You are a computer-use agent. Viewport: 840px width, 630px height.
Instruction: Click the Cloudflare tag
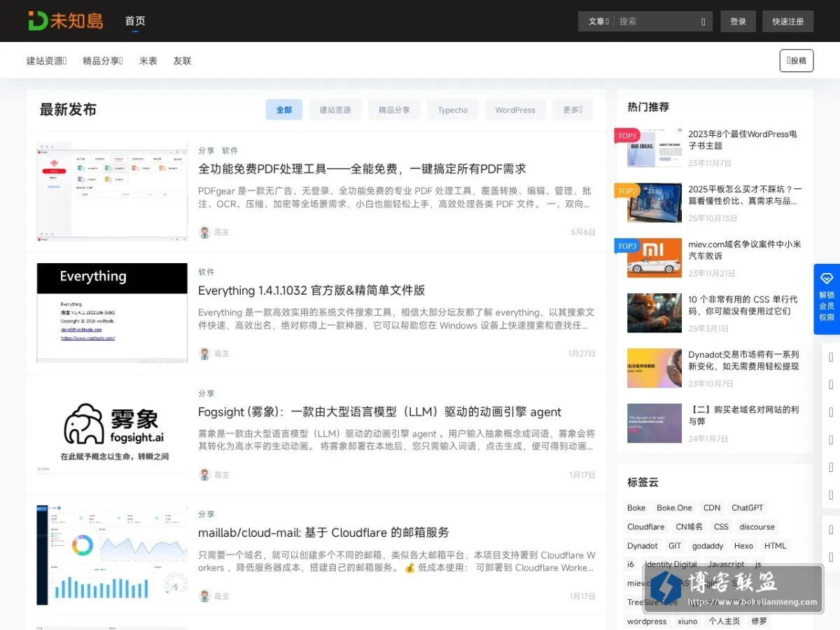click(646, 527)
